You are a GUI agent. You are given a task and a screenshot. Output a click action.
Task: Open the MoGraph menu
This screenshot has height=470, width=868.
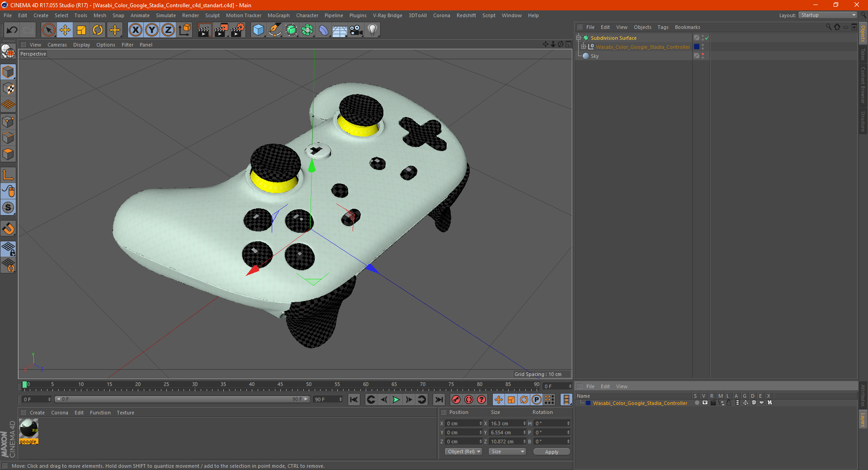click(x=278, y=15)
